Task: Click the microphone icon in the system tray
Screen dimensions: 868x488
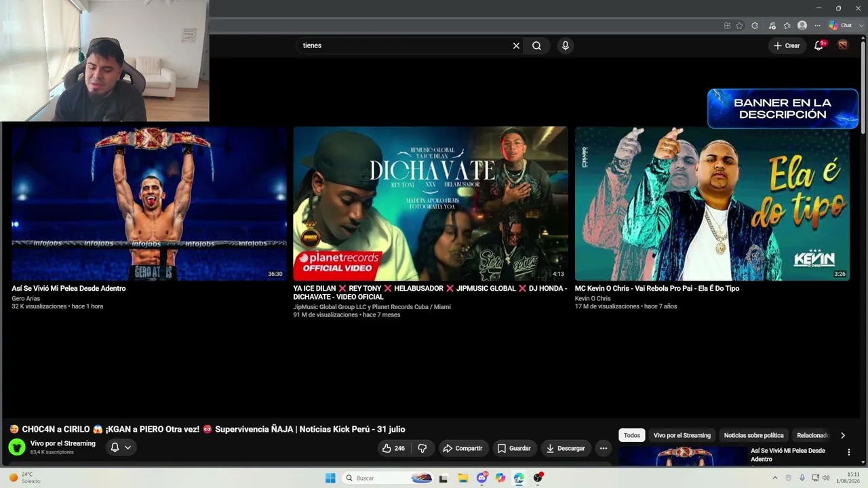Action: (x=801, y=478)
